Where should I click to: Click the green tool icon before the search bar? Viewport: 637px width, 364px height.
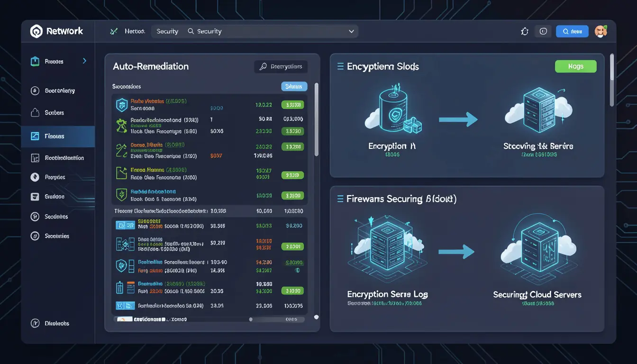click(x=113, y=31)
